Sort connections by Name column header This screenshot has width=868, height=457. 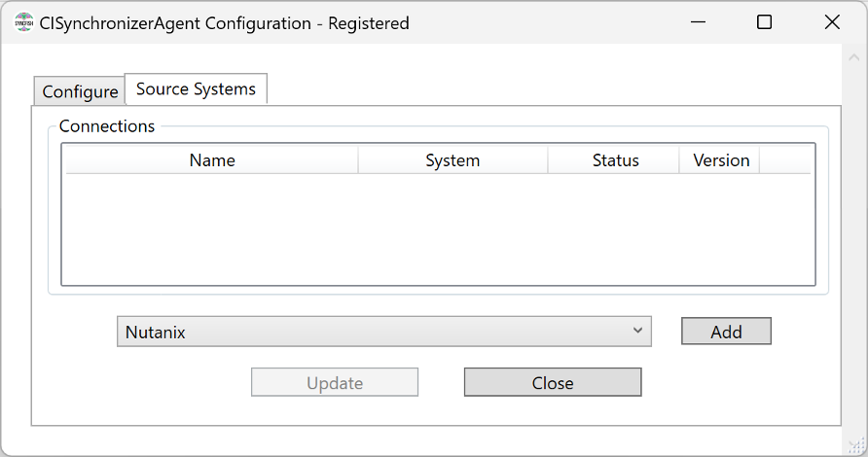pos(212,159)
